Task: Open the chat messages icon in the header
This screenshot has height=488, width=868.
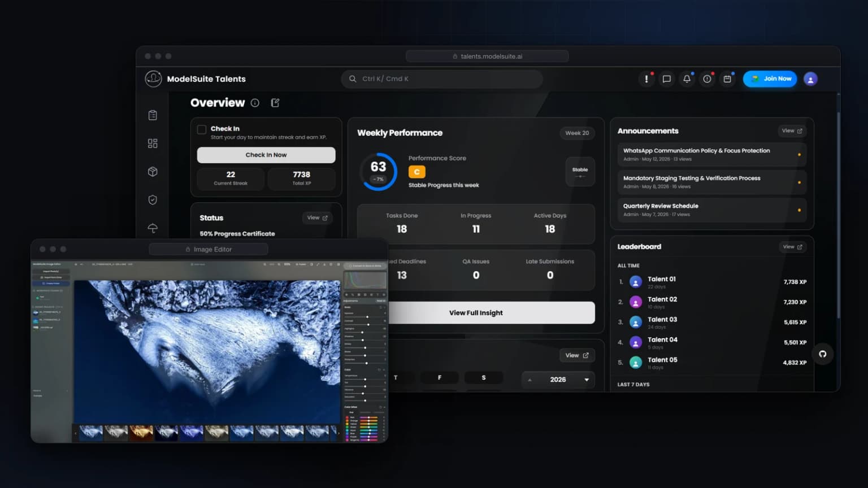Action: point(667,79)
